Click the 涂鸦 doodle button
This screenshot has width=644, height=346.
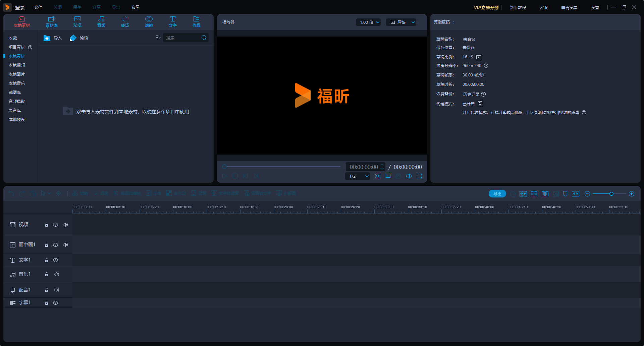79,38
